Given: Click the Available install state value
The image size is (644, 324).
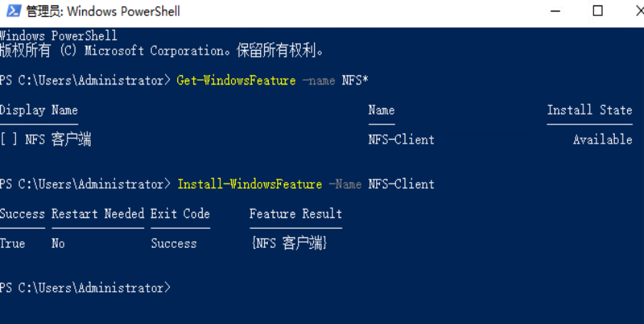Looking at the screenshot, I should coord(603,140).
